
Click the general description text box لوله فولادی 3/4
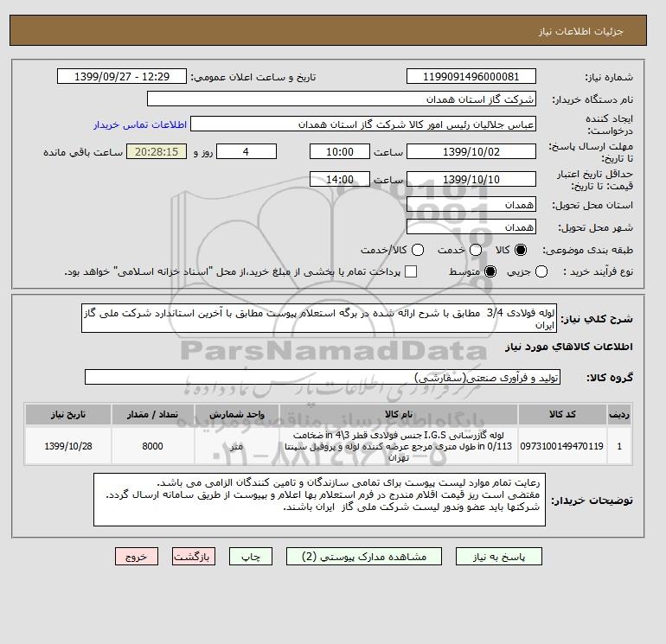[x=319, y=318]
